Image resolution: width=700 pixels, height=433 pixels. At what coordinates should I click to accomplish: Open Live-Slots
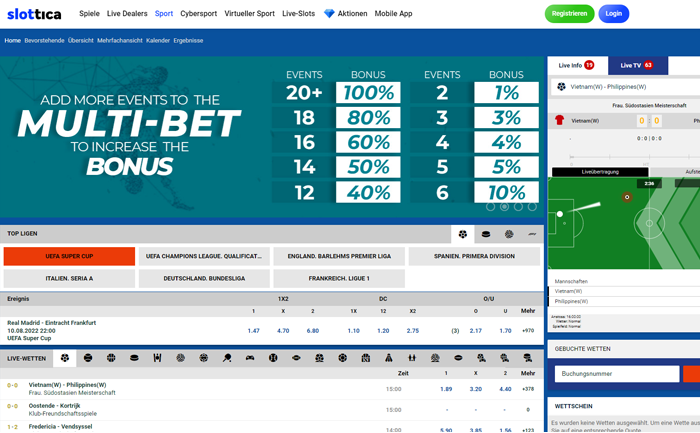coord(299,14)
